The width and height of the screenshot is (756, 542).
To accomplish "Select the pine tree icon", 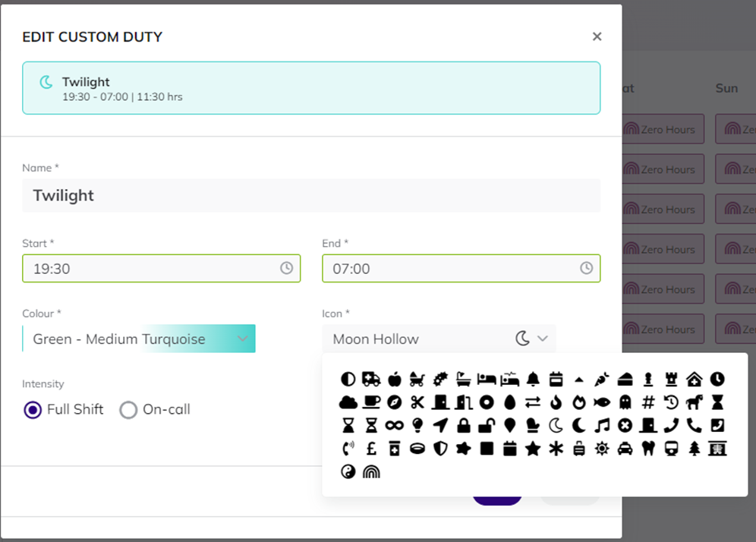I will click(x=695, y=449).
